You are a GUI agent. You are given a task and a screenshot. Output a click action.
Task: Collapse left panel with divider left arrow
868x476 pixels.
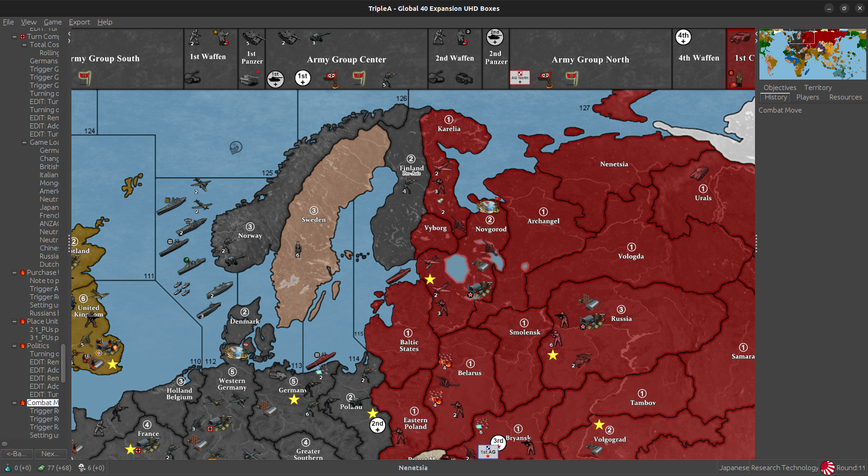[x=69, y=33]
